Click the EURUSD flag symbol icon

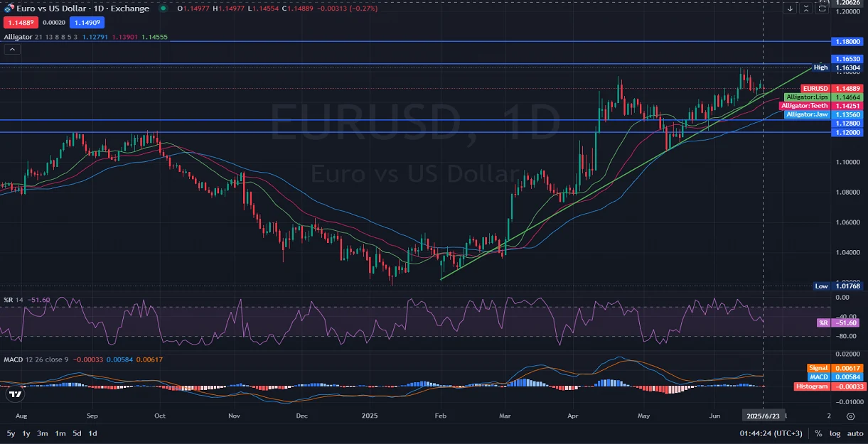tap(9, 8)
